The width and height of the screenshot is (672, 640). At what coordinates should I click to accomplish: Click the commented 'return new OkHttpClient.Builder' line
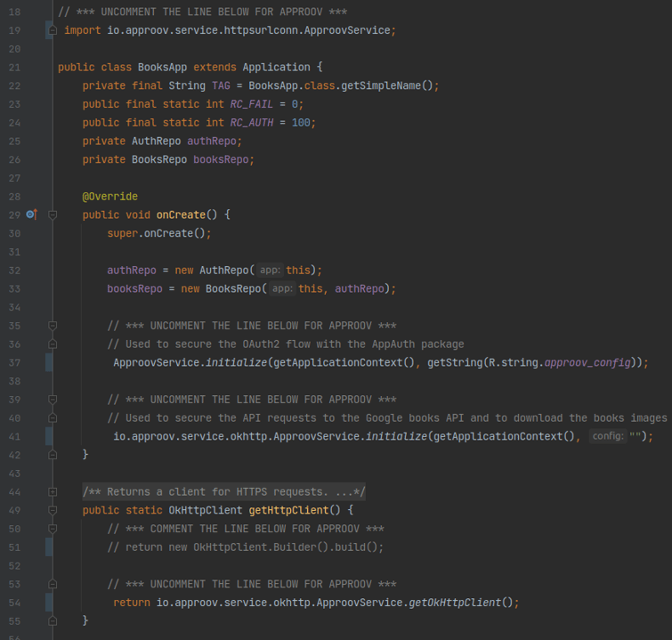click(x=245, y=547)
